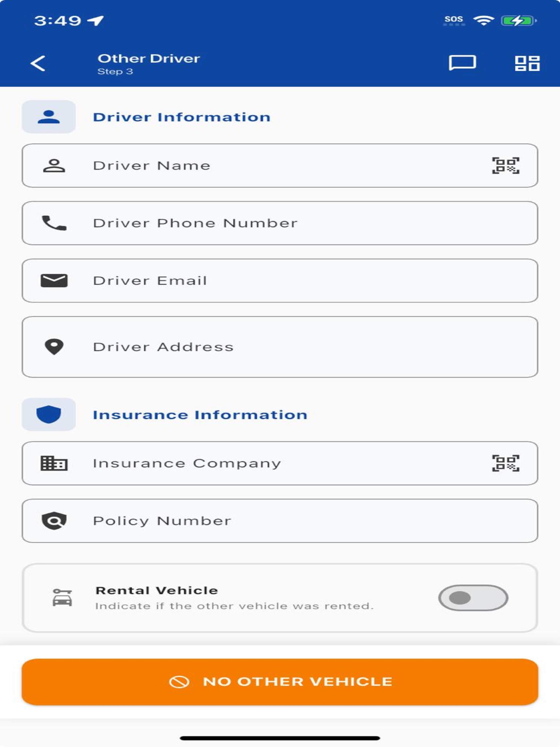Focus the Policy Number field

[x=280, y=521]
